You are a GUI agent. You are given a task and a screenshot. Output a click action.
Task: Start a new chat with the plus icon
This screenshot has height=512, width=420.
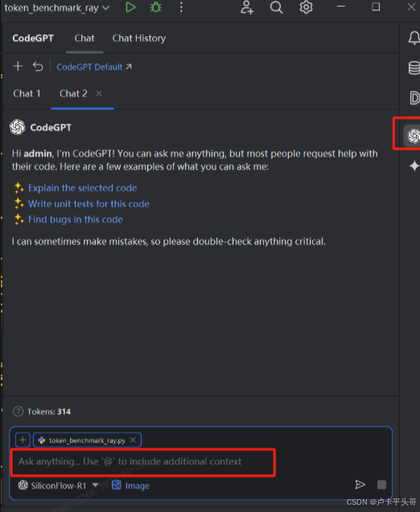click(x=18, y=66)
